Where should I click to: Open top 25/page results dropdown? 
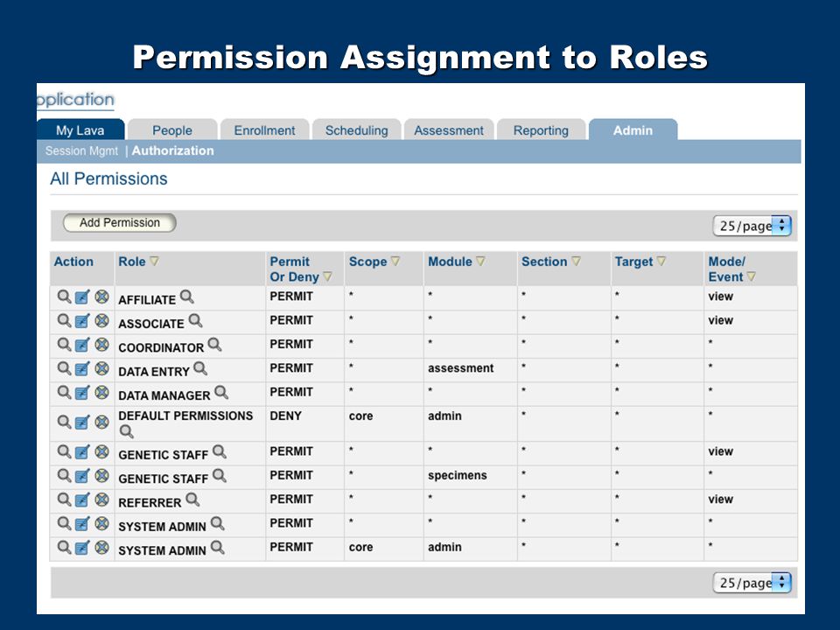tap(752, 226)
